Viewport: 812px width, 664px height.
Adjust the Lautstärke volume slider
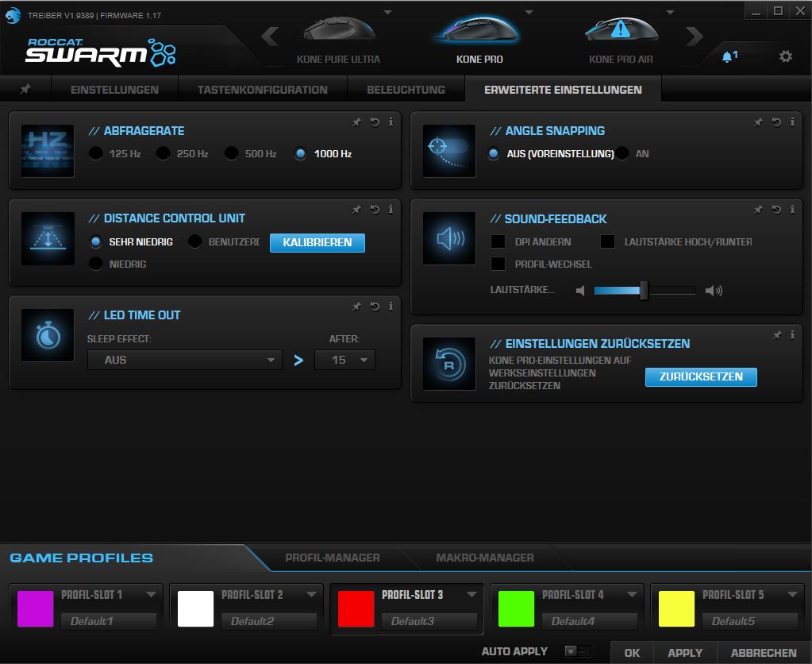(x=645, y=291)
